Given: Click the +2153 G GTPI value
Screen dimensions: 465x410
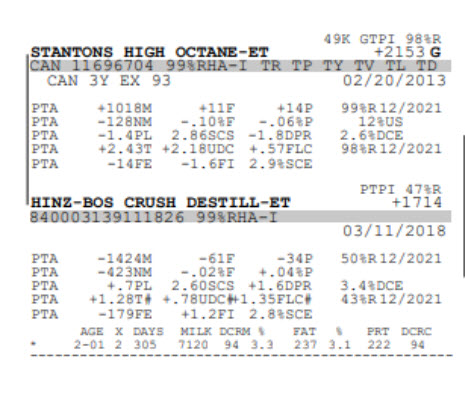Looking at the screenshot, I should point(408,52).
